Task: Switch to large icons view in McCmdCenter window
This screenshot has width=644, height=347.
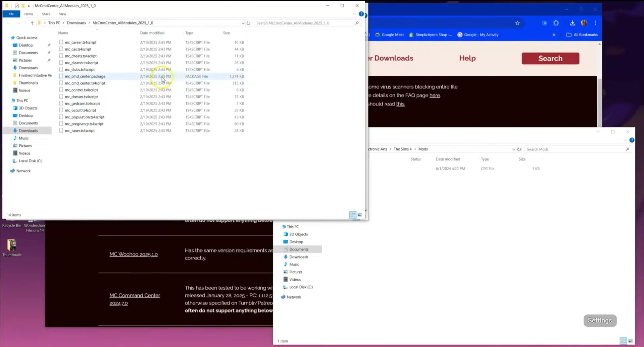Action: click(360, 215)
